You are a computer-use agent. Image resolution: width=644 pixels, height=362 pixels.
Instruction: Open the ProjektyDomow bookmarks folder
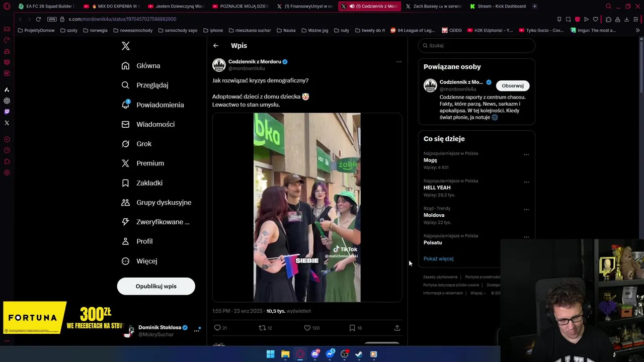point(36,30)
